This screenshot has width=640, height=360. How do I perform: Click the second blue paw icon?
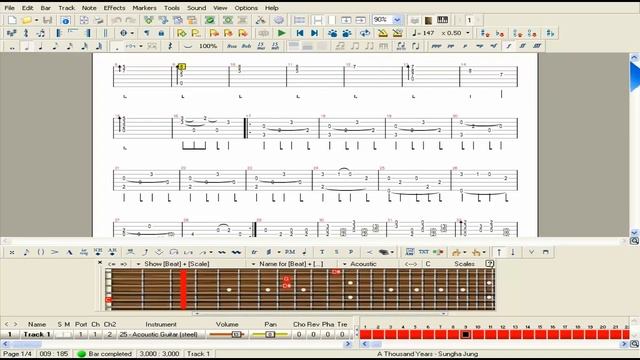pyautogui.click(x=347, y=33)
